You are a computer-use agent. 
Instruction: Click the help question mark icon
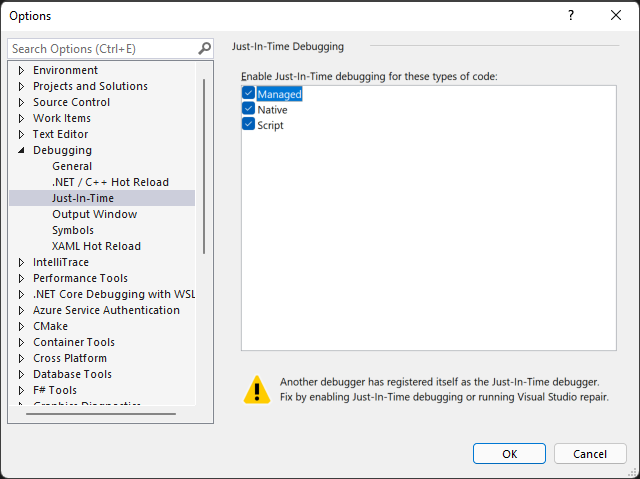click(x=570, y=16)
